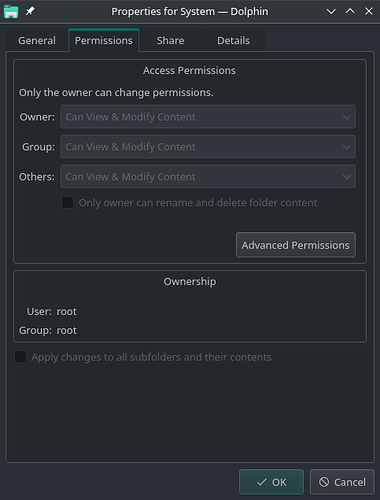This screenshot has height=500, width=380.
Task: Click the cancel circle-slash icon
Action: coord(324,482)
